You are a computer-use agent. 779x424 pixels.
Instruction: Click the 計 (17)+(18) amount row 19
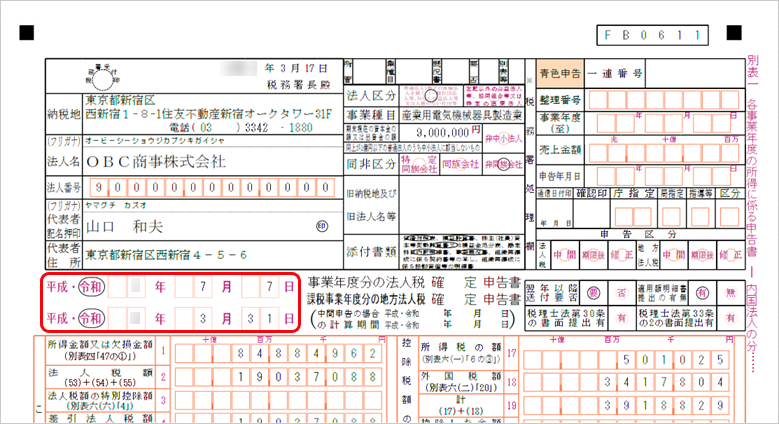point(626,405)
